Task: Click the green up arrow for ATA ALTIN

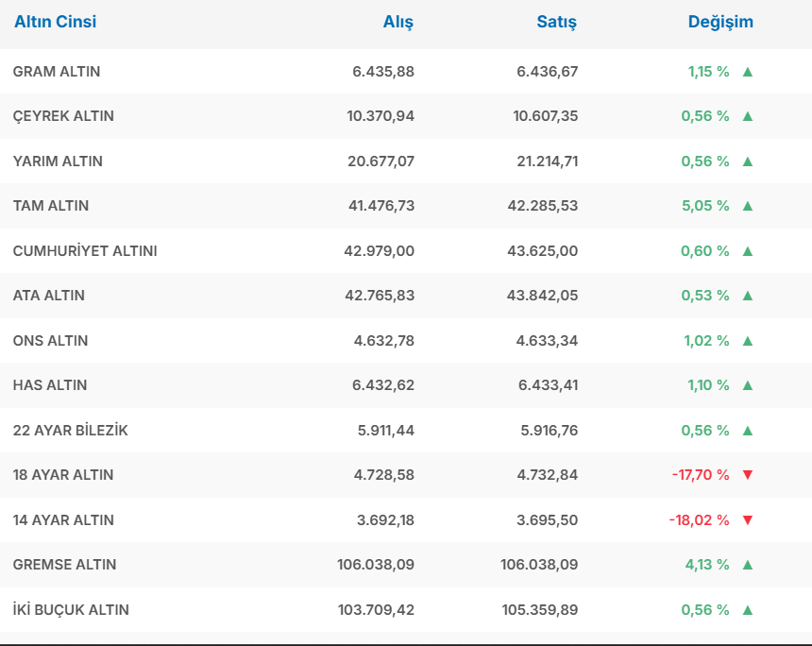Action: tap(748, 296)
